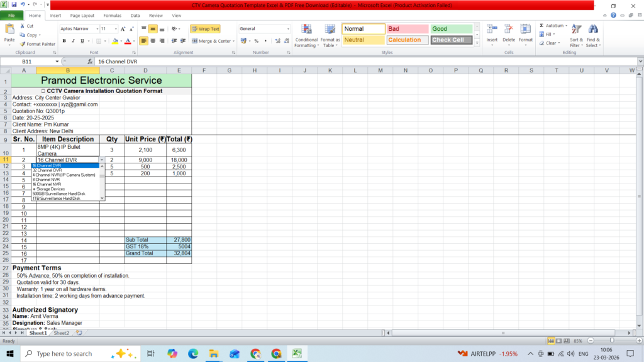Switch to Page Layout view in status bar
The image size is (644, 362).
(x=559, y=341)
